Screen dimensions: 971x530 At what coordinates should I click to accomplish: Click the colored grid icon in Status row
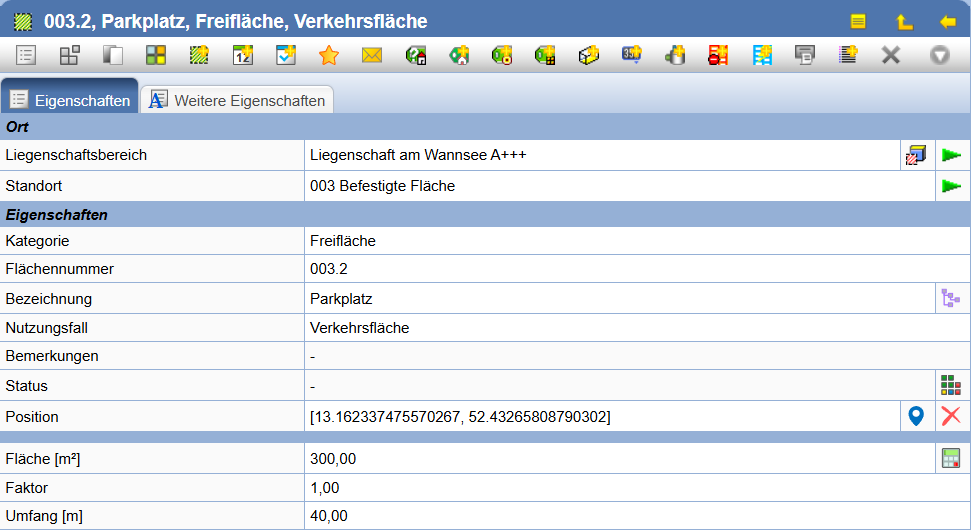tap(951, 385)
